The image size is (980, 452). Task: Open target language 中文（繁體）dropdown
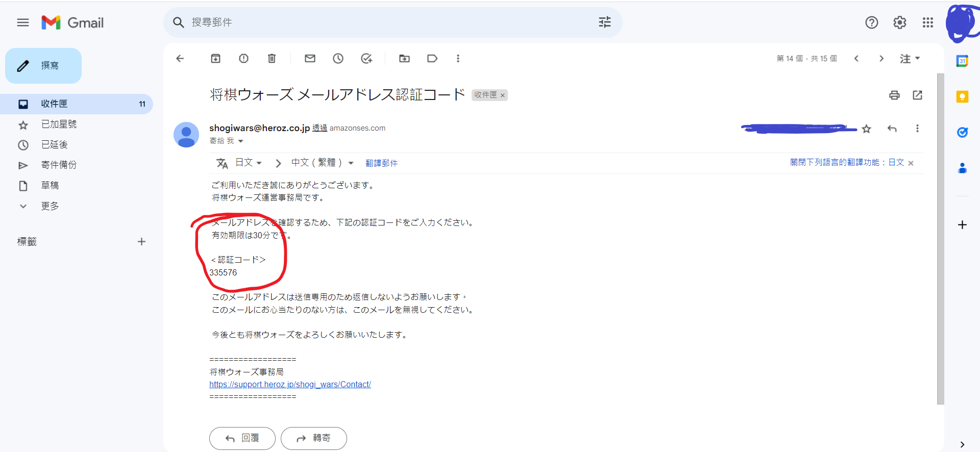[323, 163]
